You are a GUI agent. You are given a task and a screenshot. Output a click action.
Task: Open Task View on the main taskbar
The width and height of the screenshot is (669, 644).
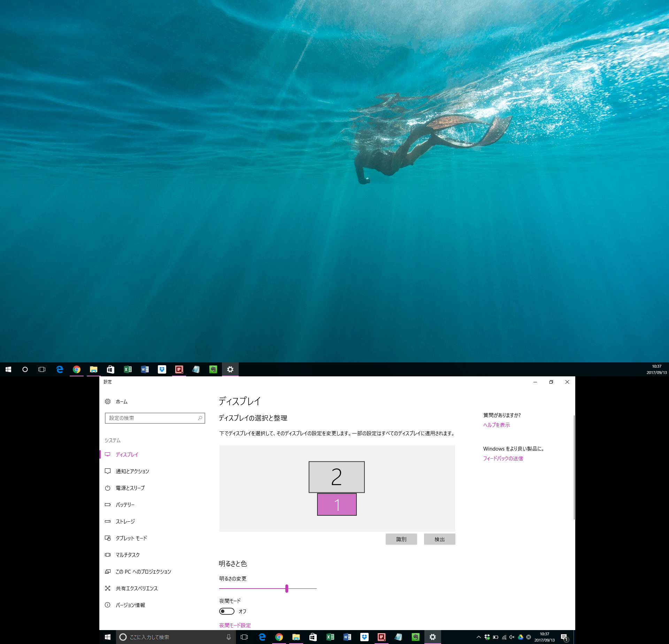click(244, 637)
